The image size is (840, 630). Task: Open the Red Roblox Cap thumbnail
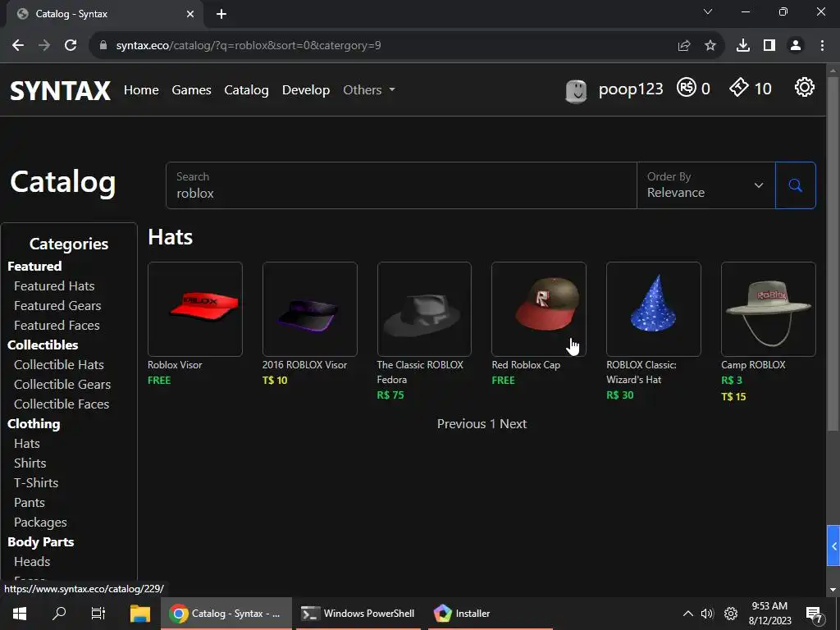(539, 309)
